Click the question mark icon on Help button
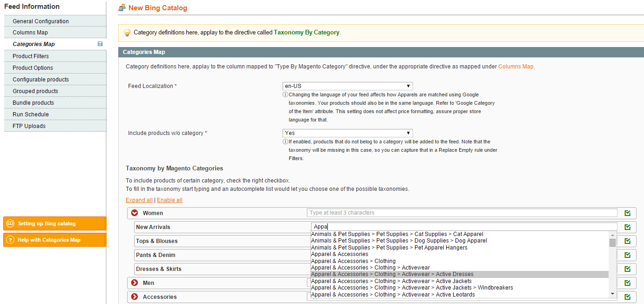Viewport: 644px width, 304px height. pos(10,240)
